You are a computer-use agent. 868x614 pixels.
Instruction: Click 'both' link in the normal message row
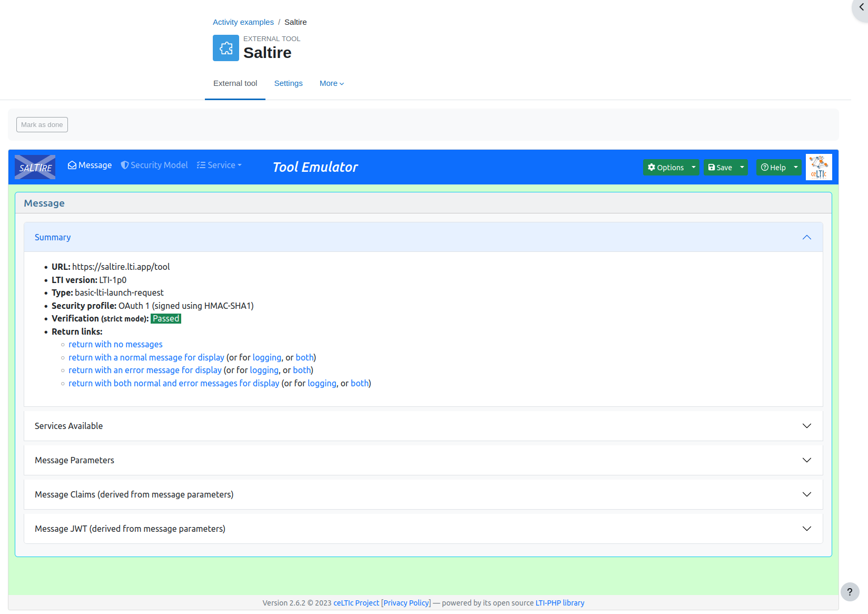point(304,357)
